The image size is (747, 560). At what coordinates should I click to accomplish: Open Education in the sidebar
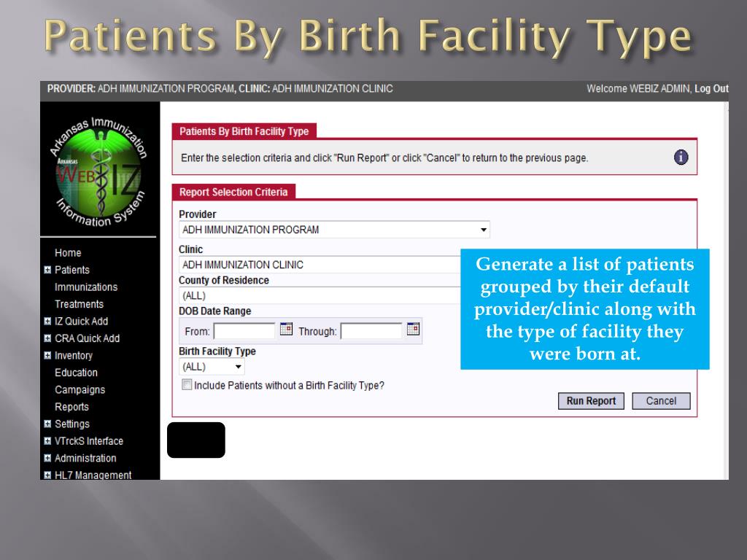tap(76, 373)
